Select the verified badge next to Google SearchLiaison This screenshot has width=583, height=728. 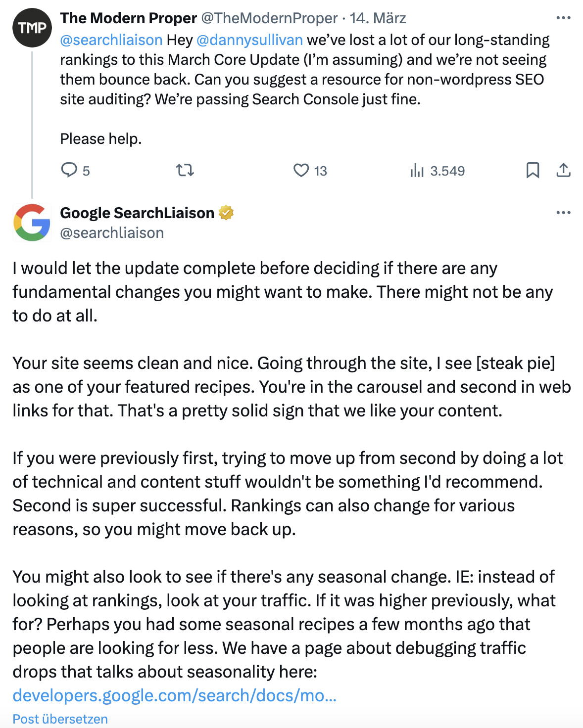click(227, 213)
